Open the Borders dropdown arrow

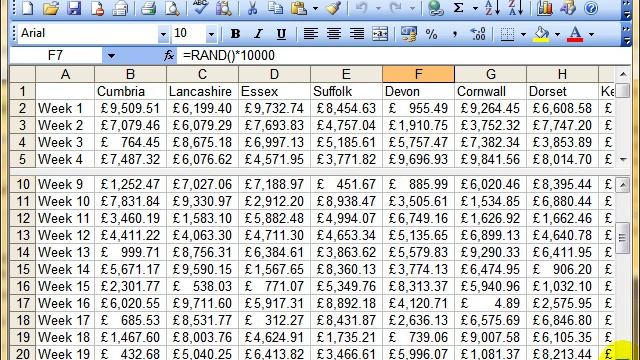pyautogui.click(x=523, y=34)
